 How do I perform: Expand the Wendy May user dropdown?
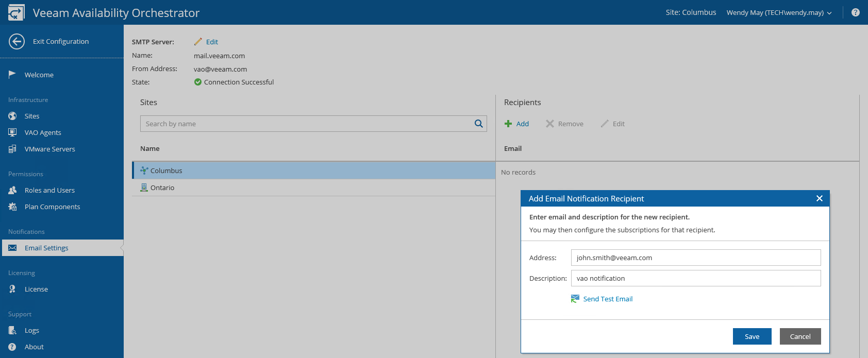tap(829, 13)
